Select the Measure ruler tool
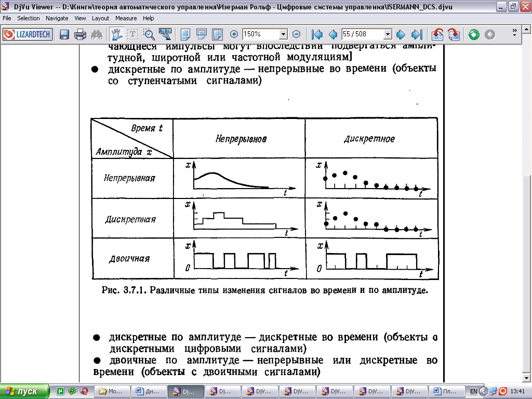 click(165, 34)
